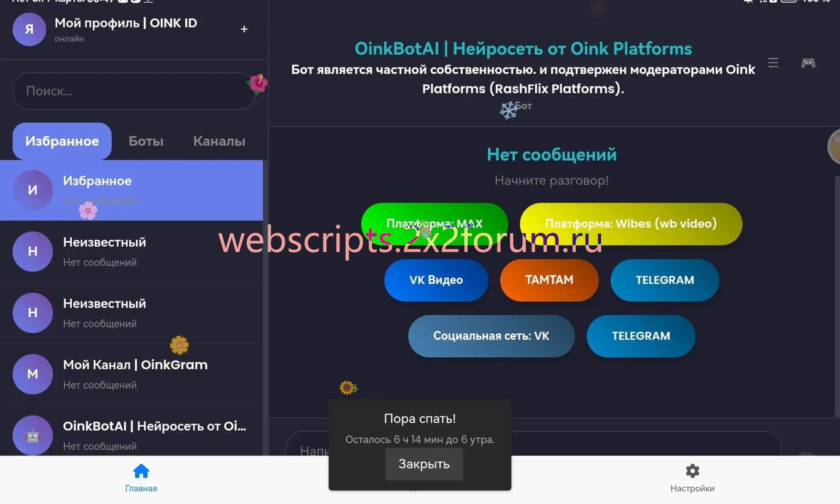
Task: Click the plus icon beside profile name
Action: (244, 29)
